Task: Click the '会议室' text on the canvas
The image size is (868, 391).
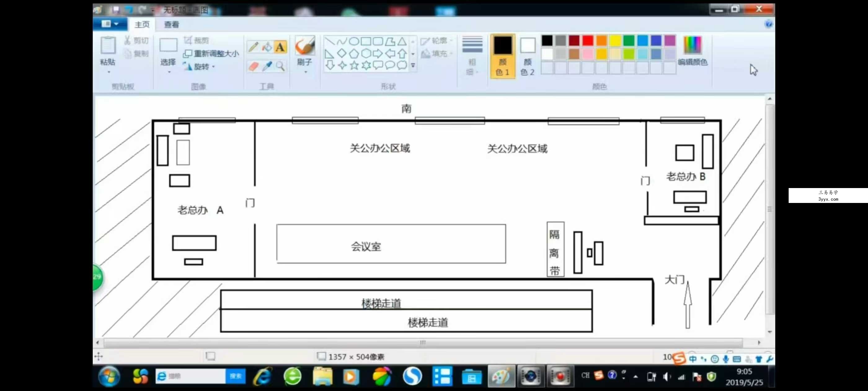Action: tap(366, 247)
